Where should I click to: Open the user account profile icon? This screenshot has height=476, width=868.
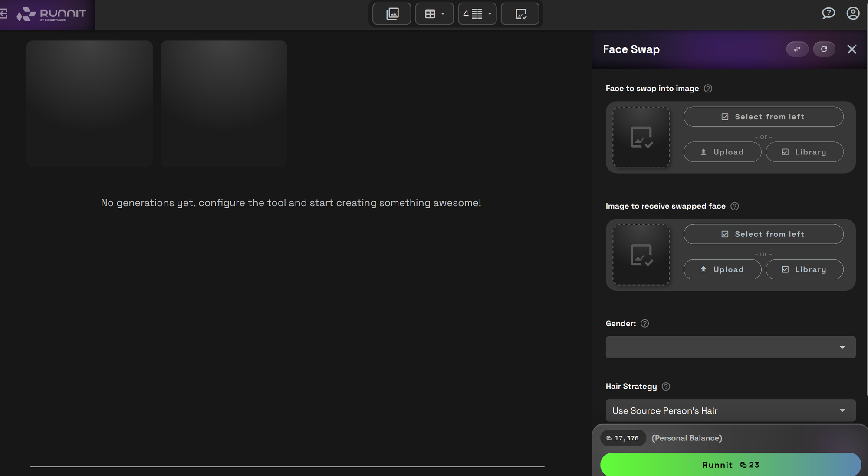853,13
